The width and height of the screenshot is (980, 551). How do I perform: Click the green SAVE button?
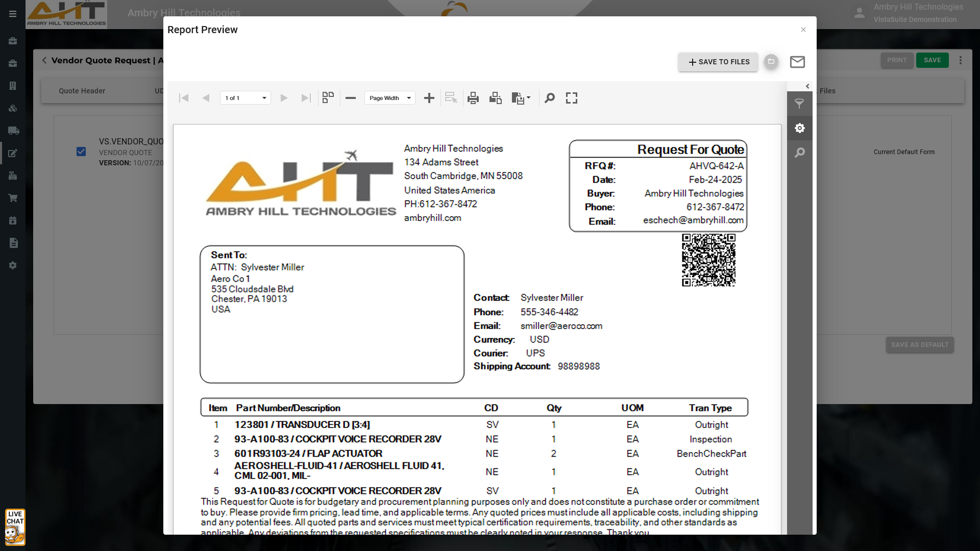(x=932, y=60)
